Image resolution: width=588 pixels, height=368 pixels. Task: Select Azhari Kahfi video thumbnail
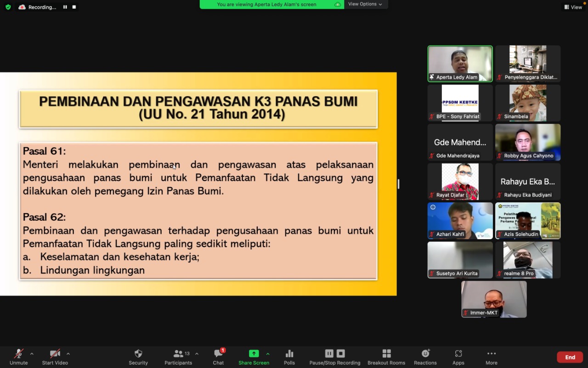click(x=460, y=221)
